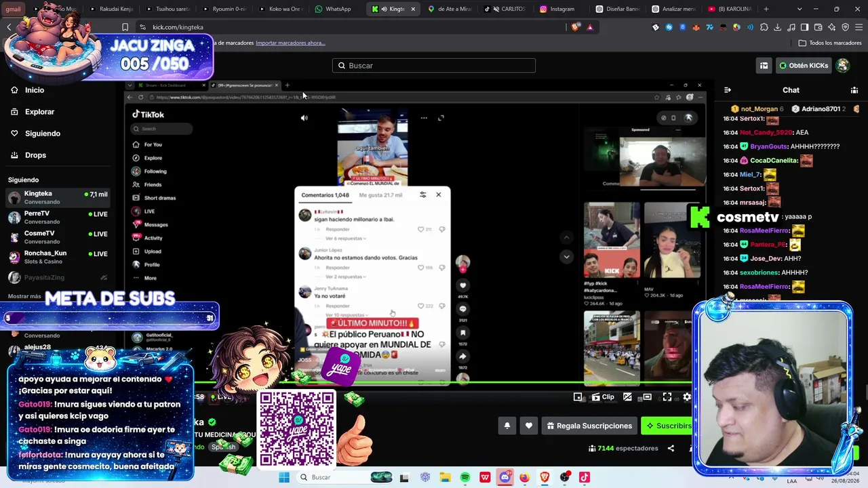The width and height of the screenshot is (868, 488).
Task: Mute the TikTok video volume
Action: (304, 118)
